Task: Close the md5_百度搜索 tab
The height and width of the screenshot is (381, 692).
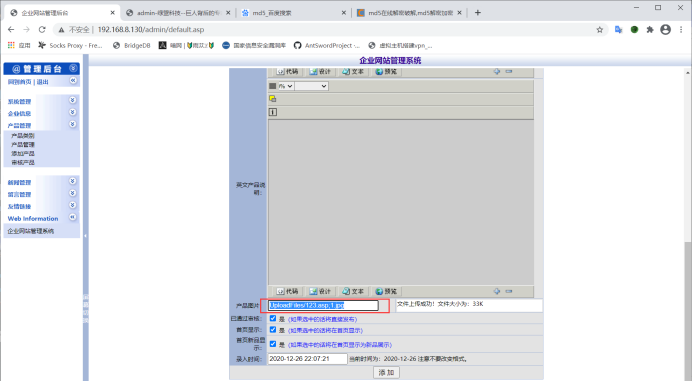Action: (x=344, y=13)
